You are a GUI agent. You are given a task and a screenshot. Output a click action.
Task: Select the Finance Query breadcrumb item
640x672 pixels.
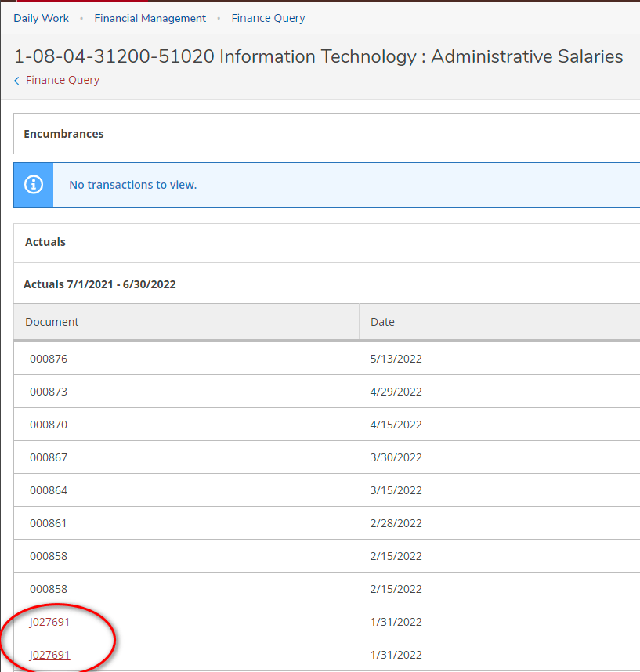coord(268,18)
